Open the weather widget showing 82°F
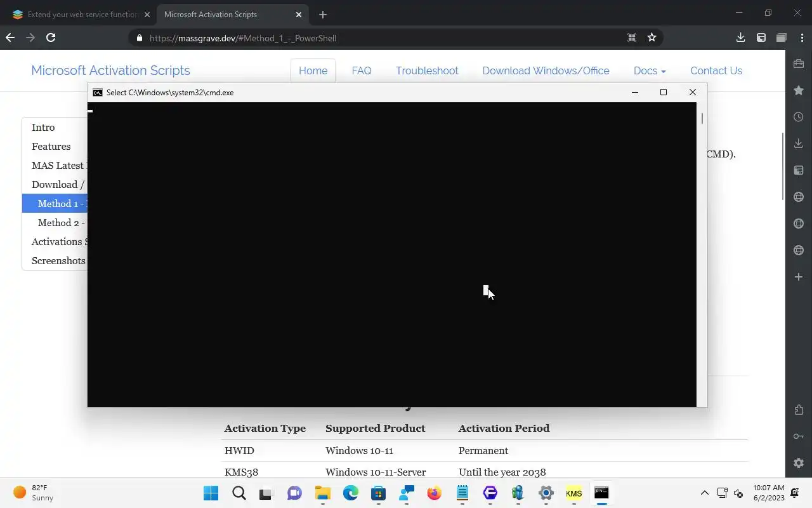 (33, 493)
